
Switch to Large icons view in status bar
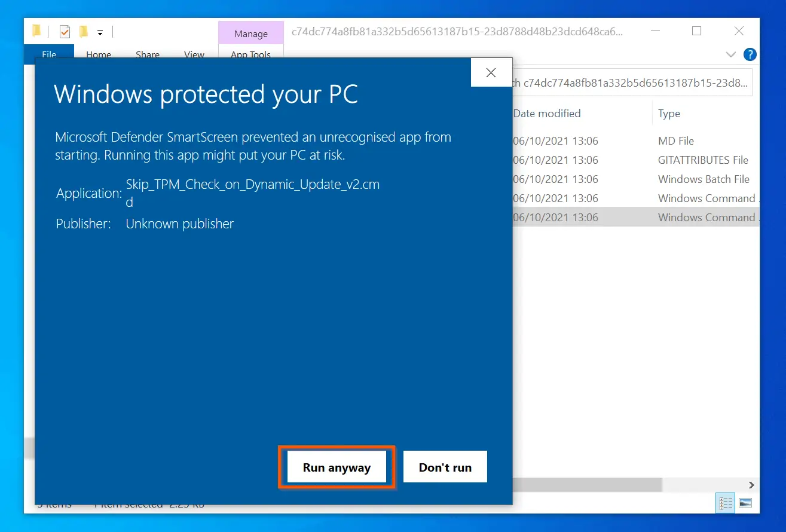coord(745,503)
